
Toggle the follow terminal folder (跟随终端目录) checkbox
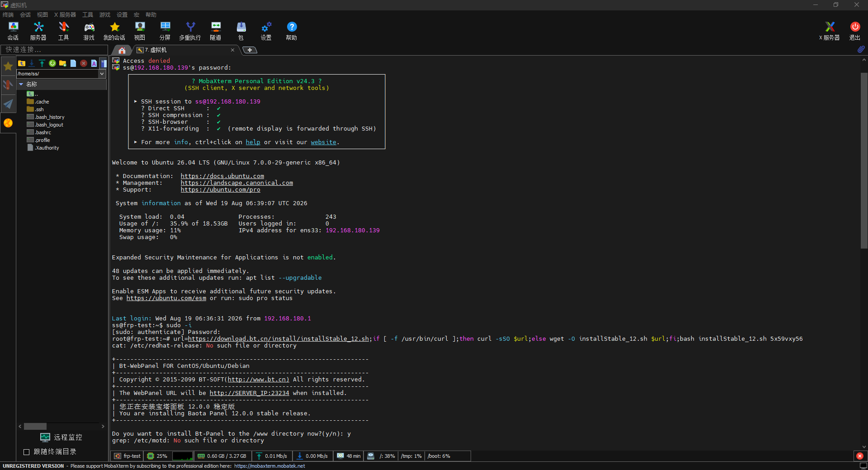click(26, 452)
